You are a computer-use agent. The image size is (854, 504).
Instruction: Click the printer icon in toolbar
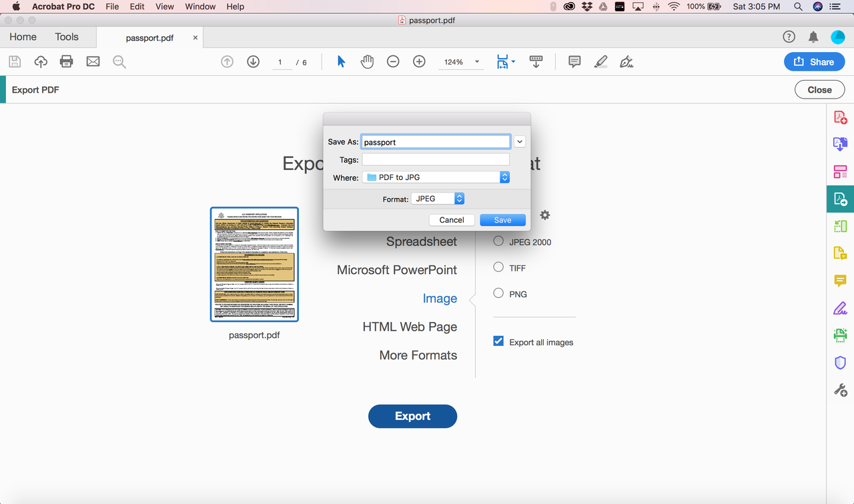coord(66,62)
